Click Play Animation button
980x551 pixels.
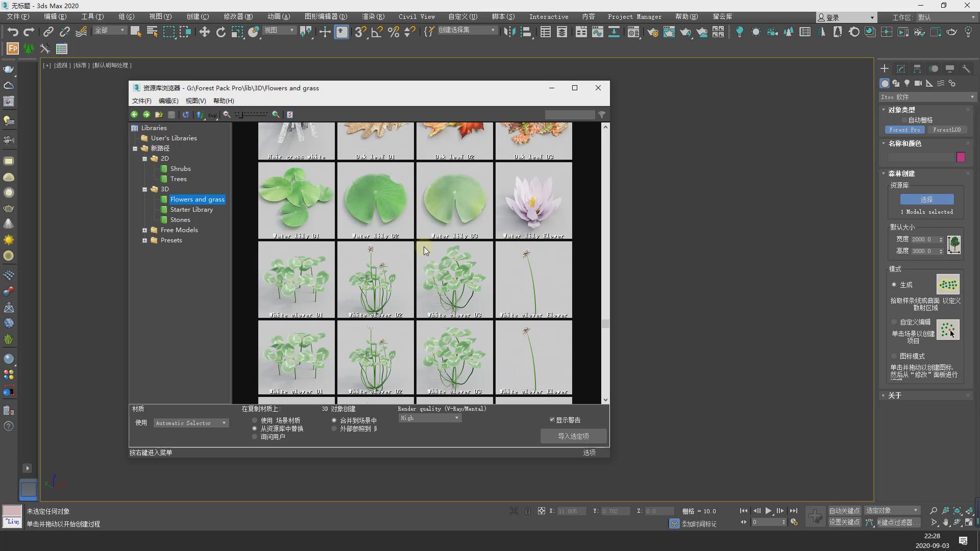768,511
